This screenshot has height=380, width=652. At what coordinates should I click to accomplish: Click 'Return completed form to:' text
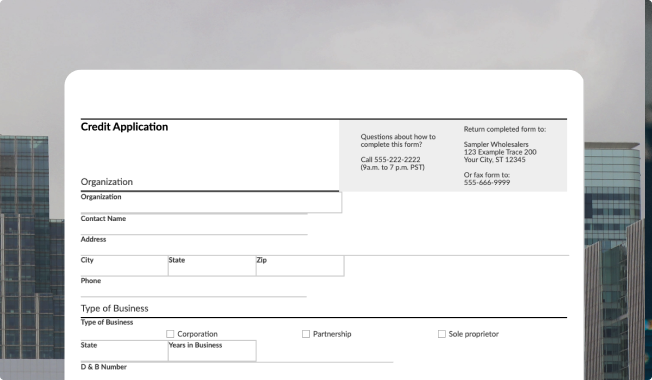(505, 129)
